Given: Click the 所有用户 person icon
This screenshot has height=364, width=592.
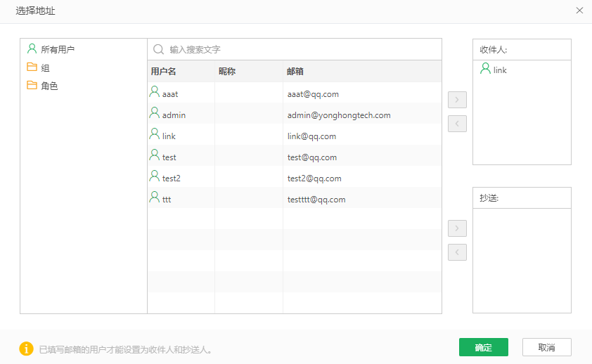Looking at the screenshot, I should click(x=32, y=48).
